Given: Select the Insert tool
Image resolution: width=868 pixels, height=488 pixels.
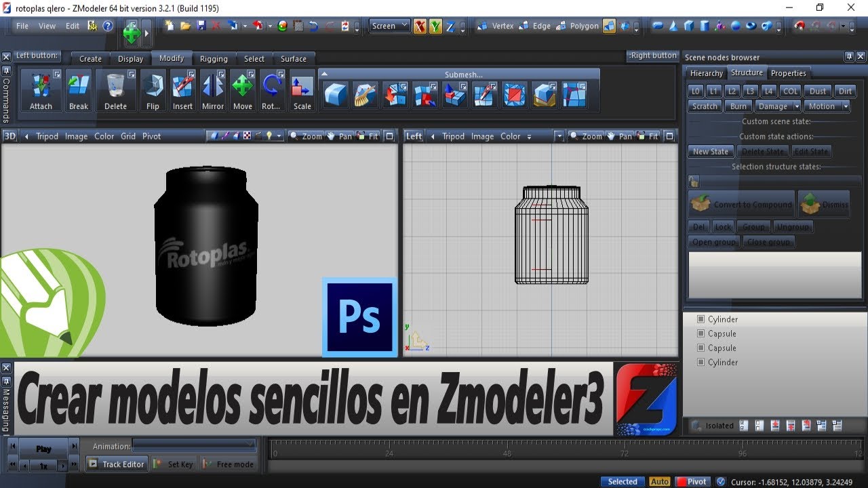Looking at the screenshot, I should pyautogui.click(x=182, y=91).
